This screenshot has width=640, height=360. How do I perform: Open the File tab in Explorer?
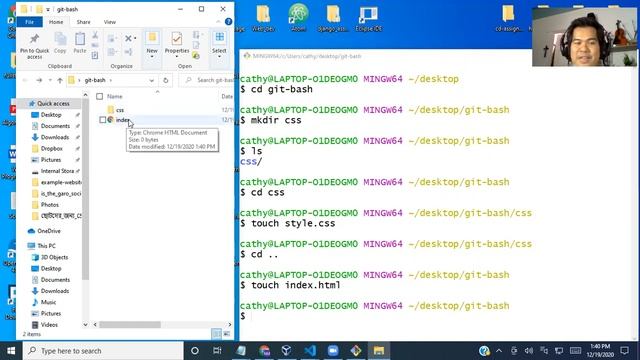[29, 22]
